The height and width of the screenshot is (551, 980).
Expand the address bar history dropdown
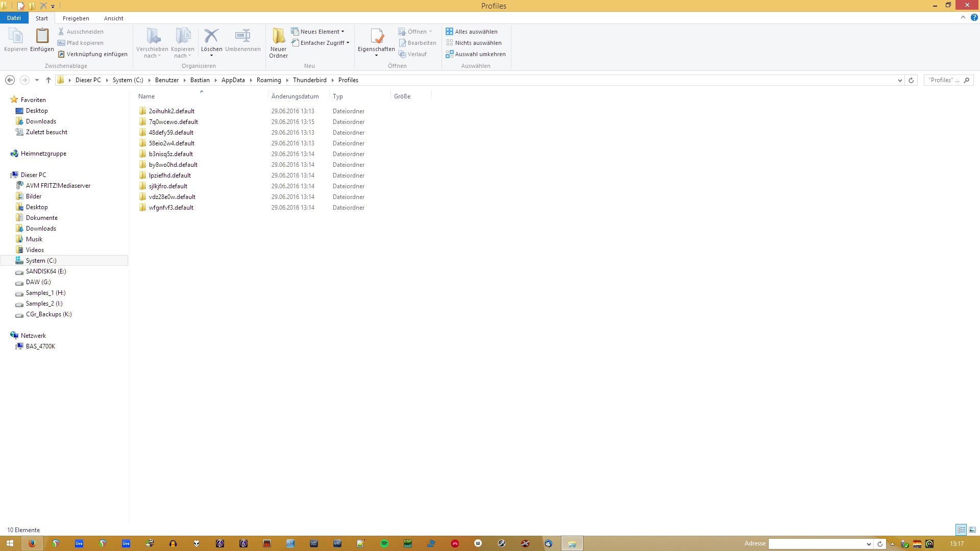click(900, 80)
